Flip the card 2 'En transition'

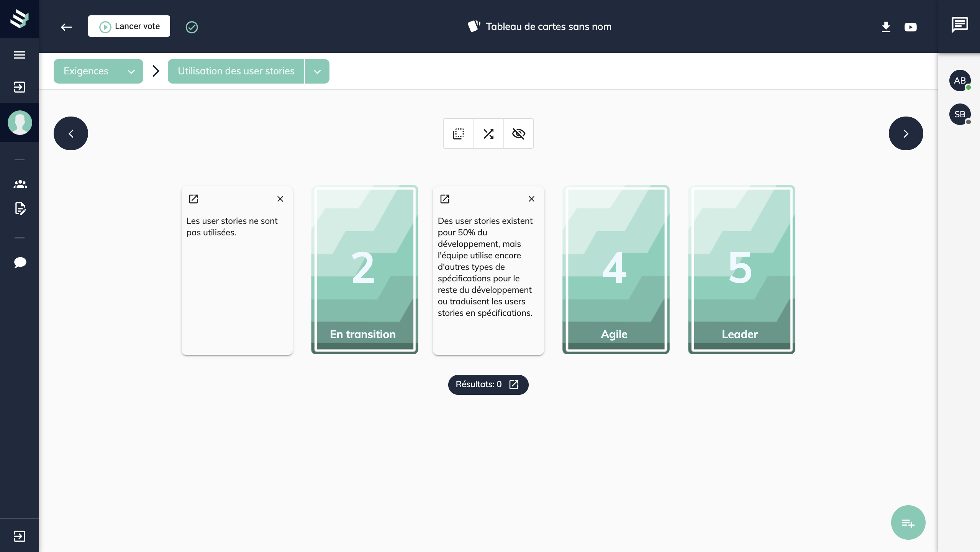364,269
